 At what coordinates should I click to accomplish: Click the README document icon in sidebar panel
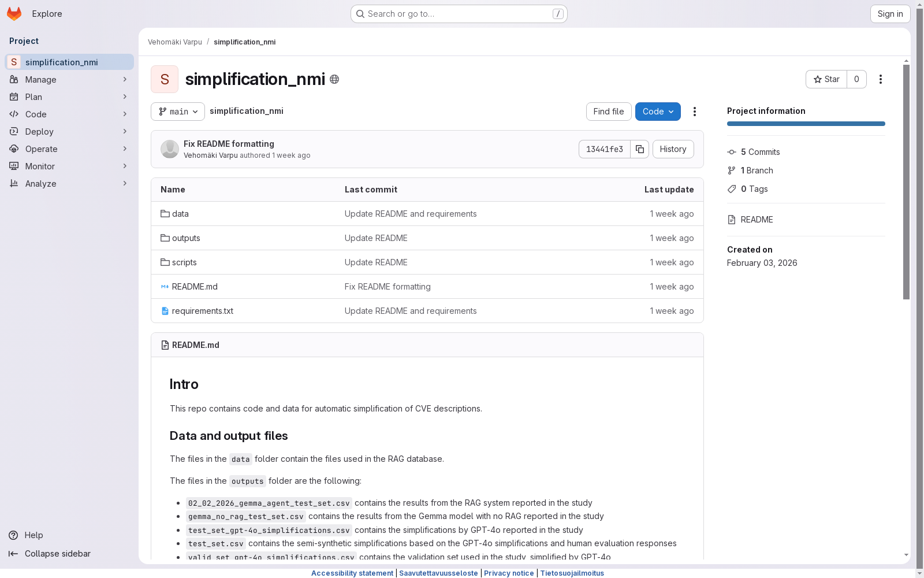click(732, 220)
